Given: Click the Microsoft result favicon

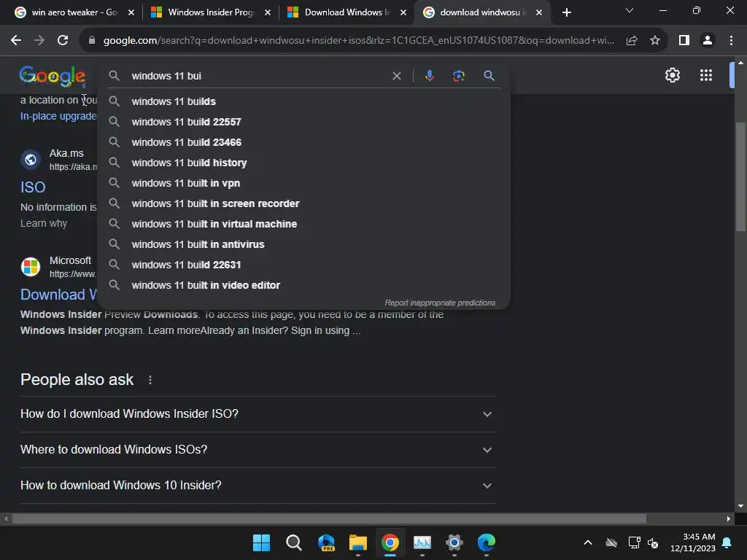Looking at the screenshot, I should point(31,267).
